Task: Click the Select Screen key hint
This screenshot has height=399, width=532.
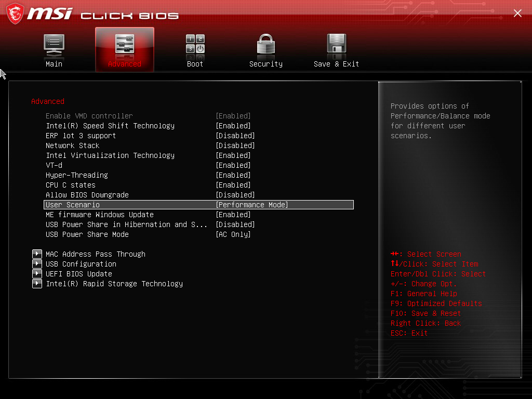Action: (x=425, y=254)
